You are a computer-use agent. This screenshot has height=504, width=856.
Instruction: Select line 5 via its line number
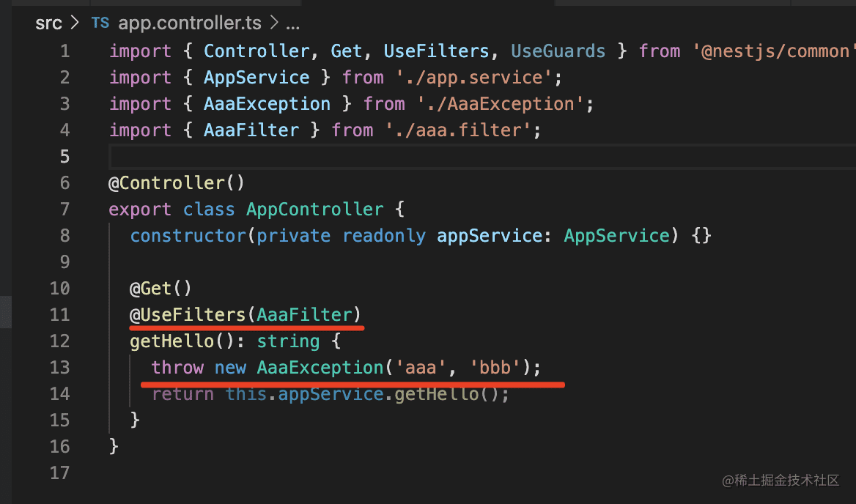click(65, 157)
